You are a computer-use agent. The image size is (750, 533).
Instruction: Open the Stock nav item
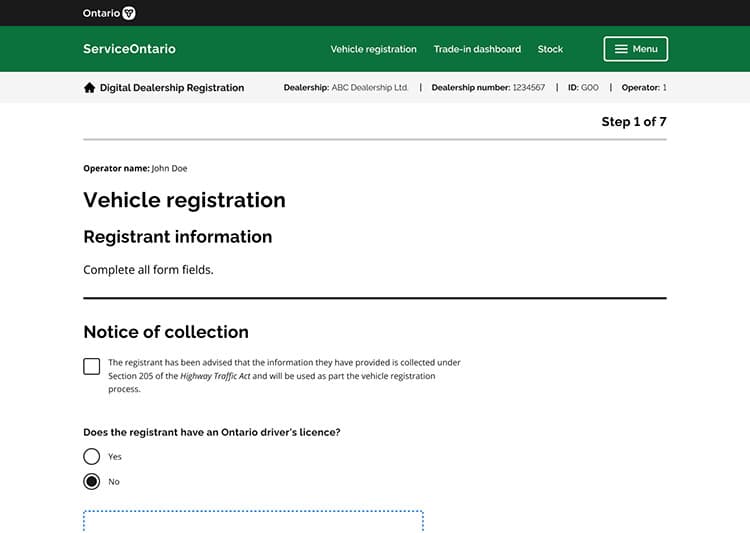[x=550, y=49]
